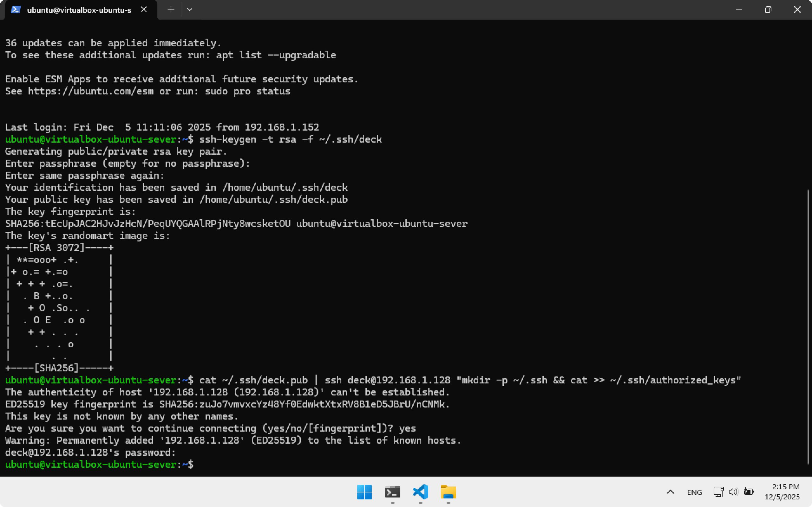Image resolution: width=812 pixels, height=507 pixels.
Task: Minimize the terminal window
Action: [x=739, y=10]
